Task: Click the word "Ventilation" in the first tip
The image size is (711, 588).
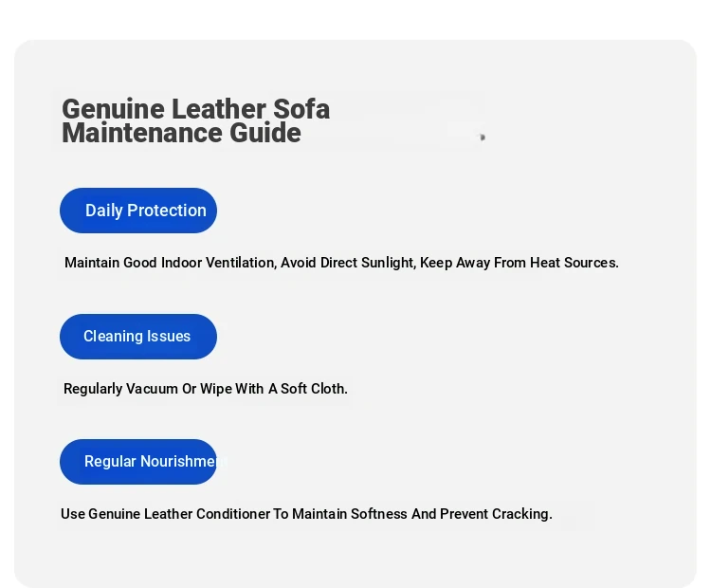Action: tap(239, 263)
